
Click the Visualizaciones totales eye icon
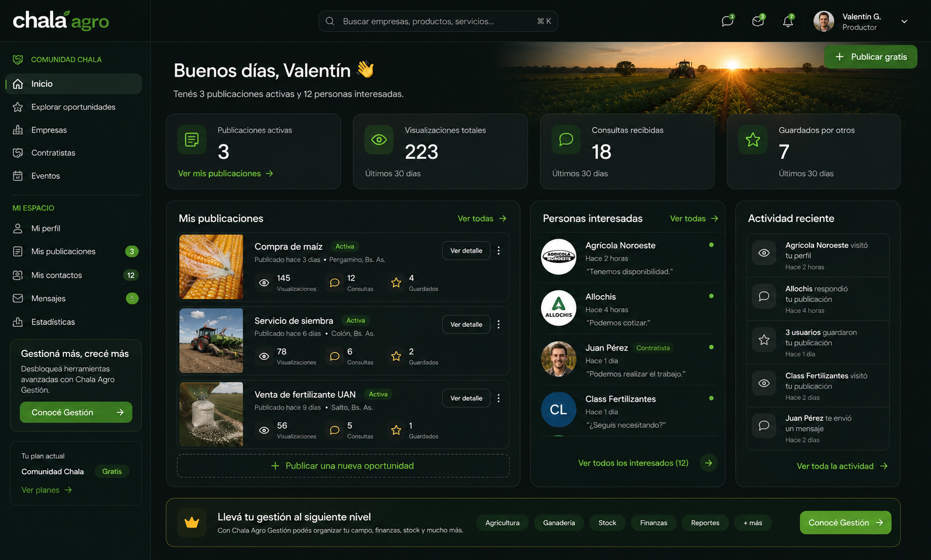379,139
